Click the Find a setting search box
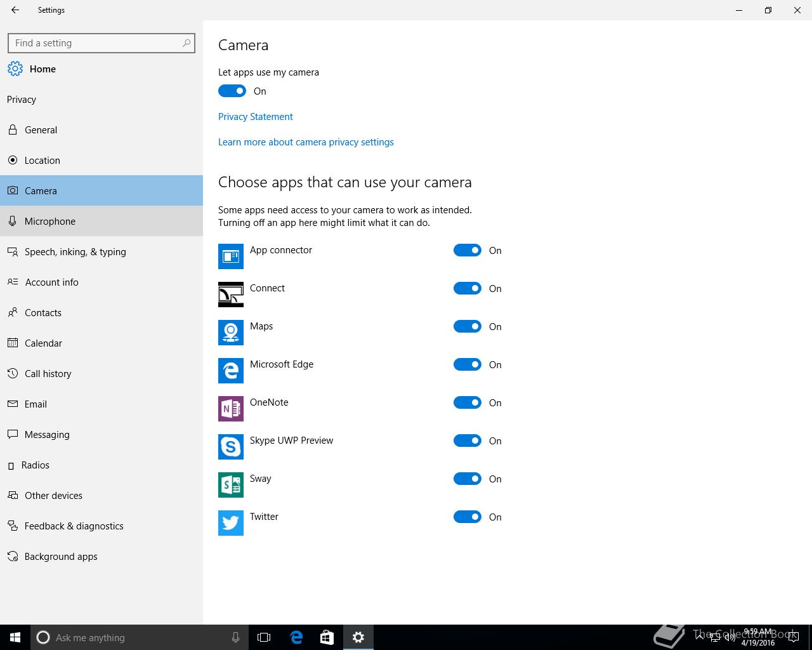 click(101, 43)
